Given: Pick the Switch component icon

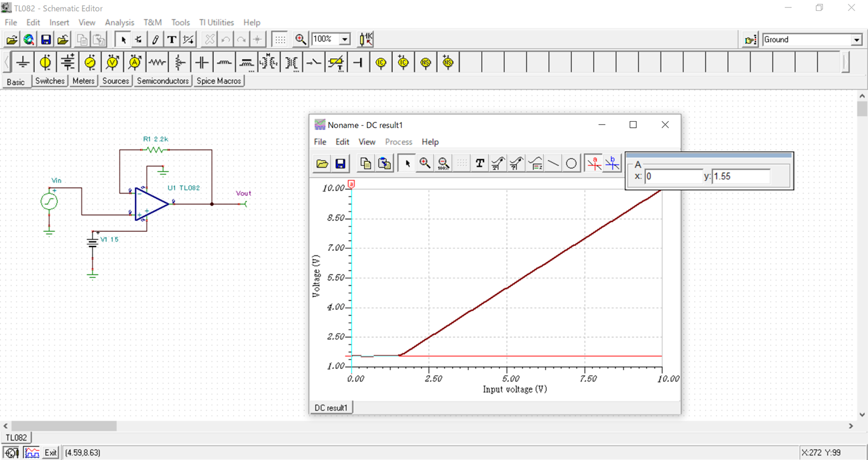Looking at the screenshot, I should pyautogui.click(x=314, y=62).
